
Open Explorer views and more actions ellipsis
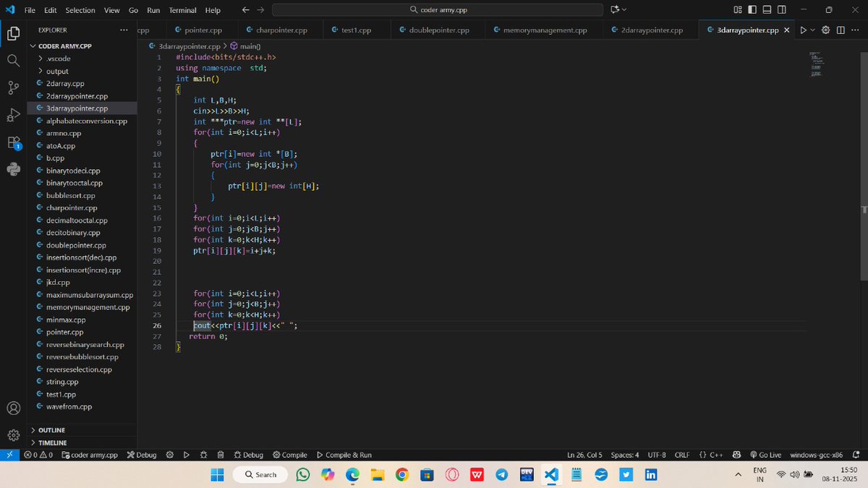point(124,30)
